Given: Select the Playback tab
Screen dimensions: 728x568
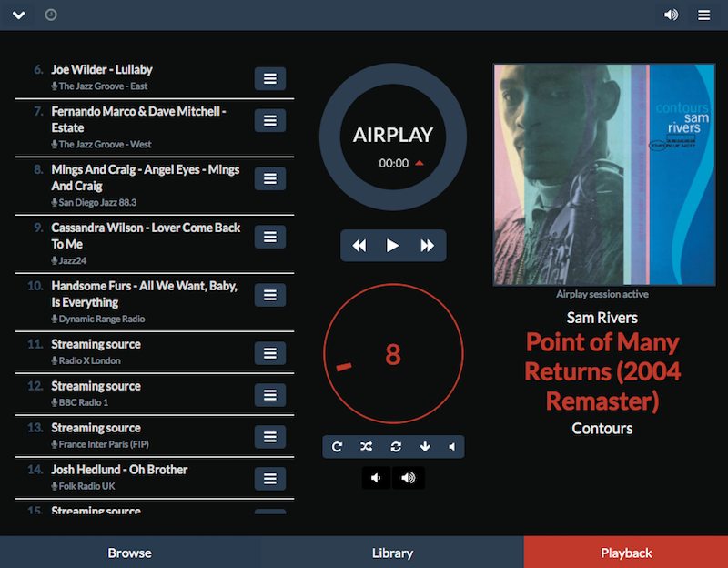Looking at the screenshot, I should pyautogui.click(x=626, y=553).
